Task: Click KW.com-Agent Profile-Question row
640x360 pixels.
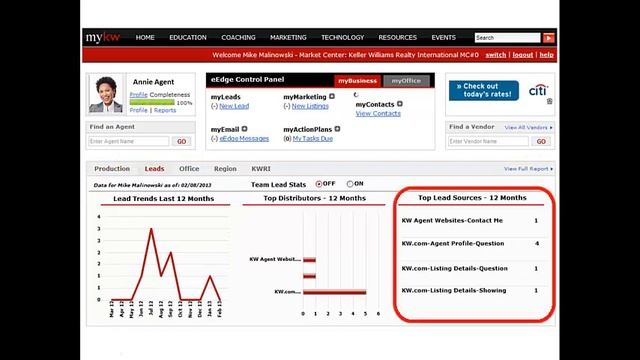Action: (472, 244)
